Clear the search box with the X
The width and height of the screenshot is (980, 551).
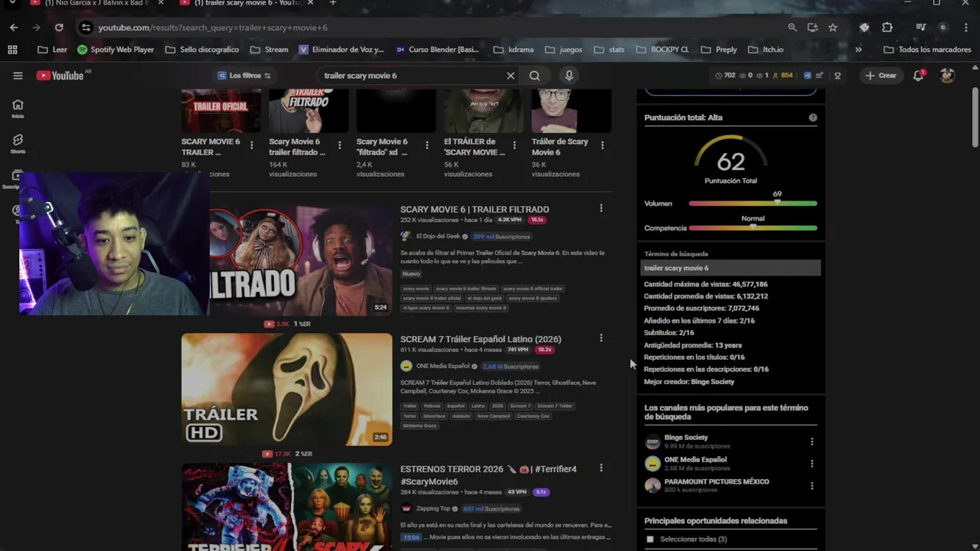click(511, 75)
